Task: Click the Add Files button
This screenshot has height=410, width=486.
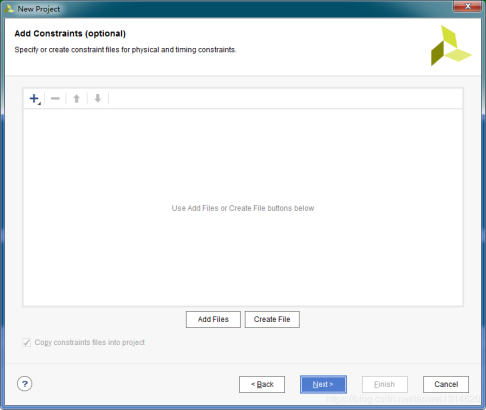Action: coord(213,319)
